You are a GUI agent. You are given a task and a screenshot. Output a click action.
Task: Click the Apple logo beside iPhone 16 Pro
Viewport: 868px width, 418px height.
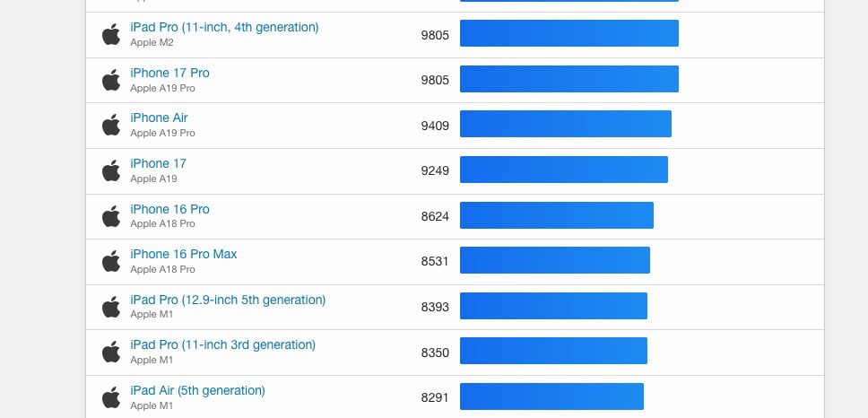(x=111, y=216)
